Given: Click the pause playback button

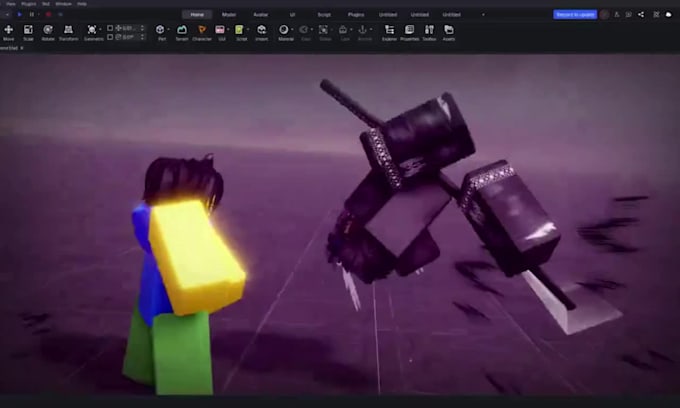Looking at the screenshot, I should click(x=32, y=14).
